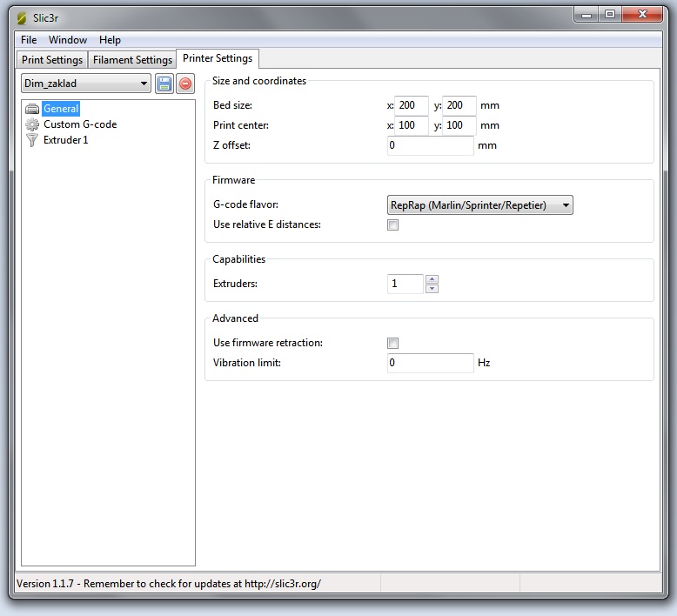This screenshot has height=616, width=677.
Task: Click the 'Use firmware retraction:' label
Action: coord(268,343)
